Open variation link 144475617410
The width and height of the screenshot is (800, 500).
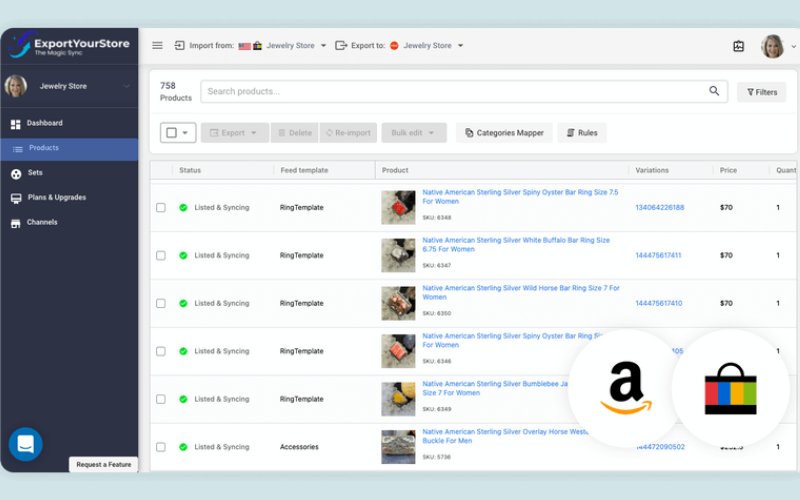(x=658, y=304)
